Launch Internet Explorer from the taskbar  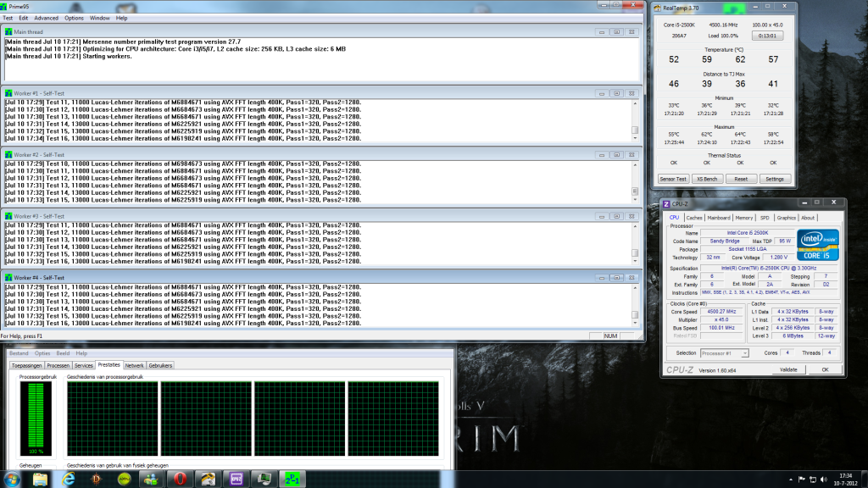click(x=68, y=480)
